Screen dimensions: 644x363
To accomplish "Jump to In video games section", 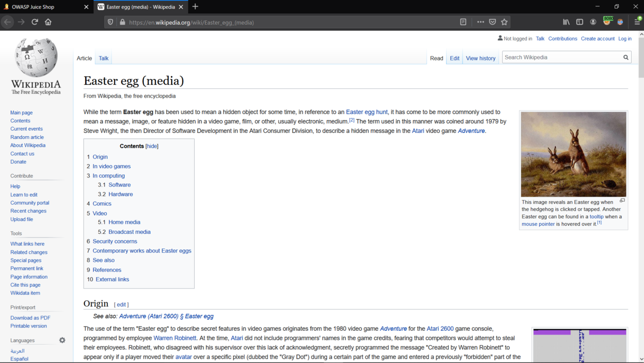I will (112, 166).
